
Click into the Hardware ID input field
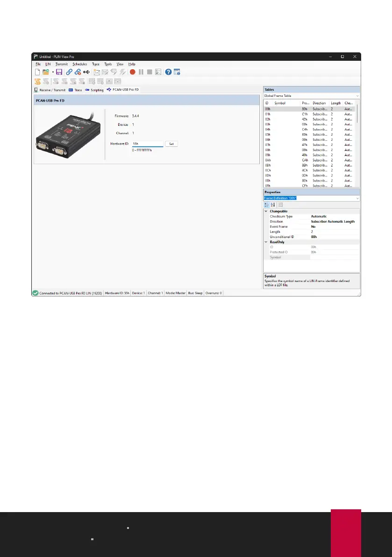(148, 144)
